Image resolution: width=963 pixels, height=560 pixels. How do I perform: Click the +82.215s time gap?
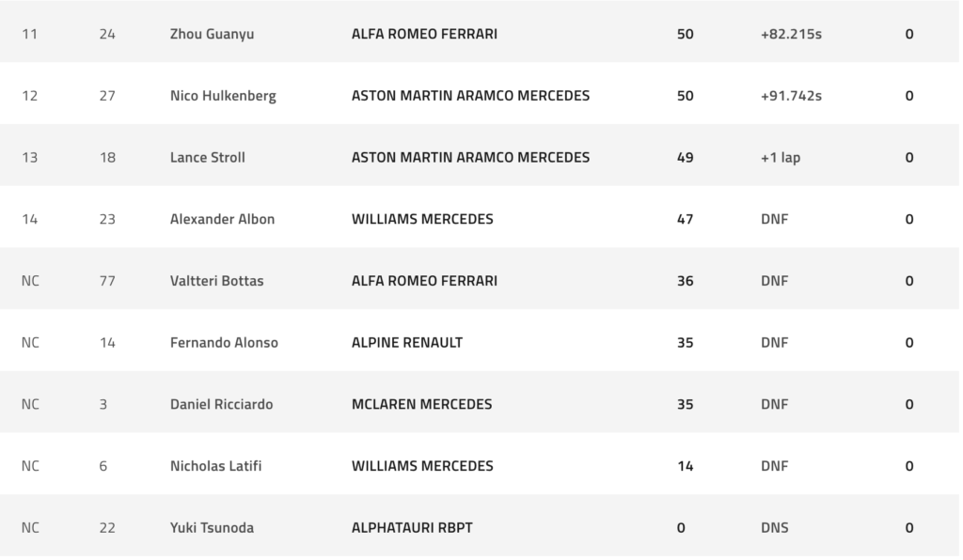coord(791,34)
